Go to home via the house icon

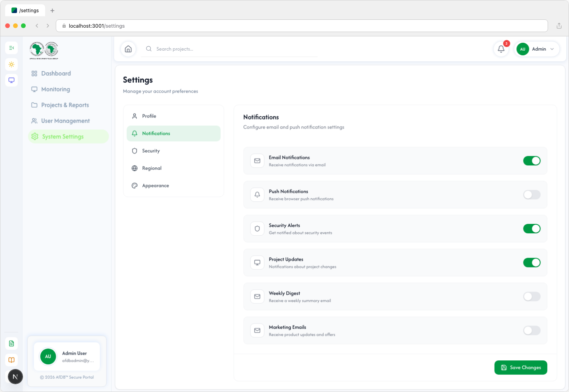click(128, 49)
